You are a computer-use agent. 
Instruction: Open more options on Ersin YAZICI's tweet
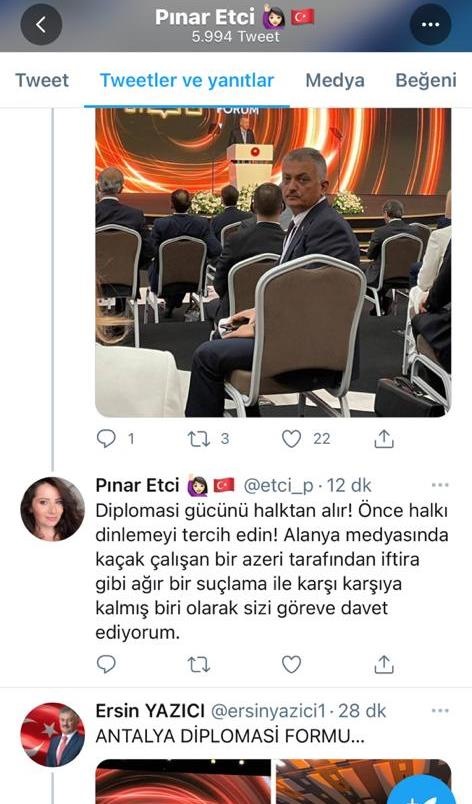point(440,711)
